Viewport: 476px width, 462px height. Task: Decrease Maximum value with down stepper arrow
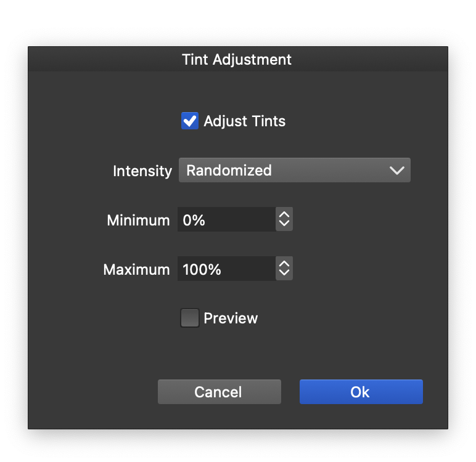pyautogui.click(x=284, y=274)
